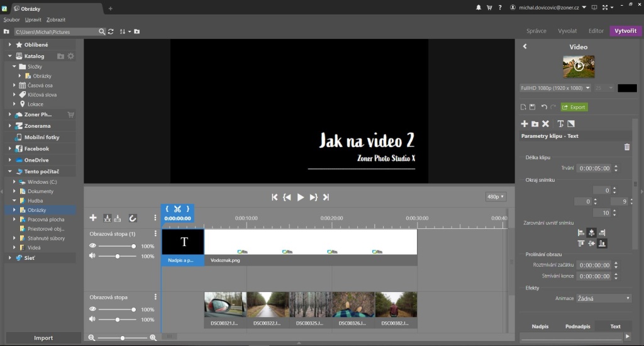Toggle timeline magnet snapping
Viewport: 644px width, 346px height.
[x=132, y=218]
